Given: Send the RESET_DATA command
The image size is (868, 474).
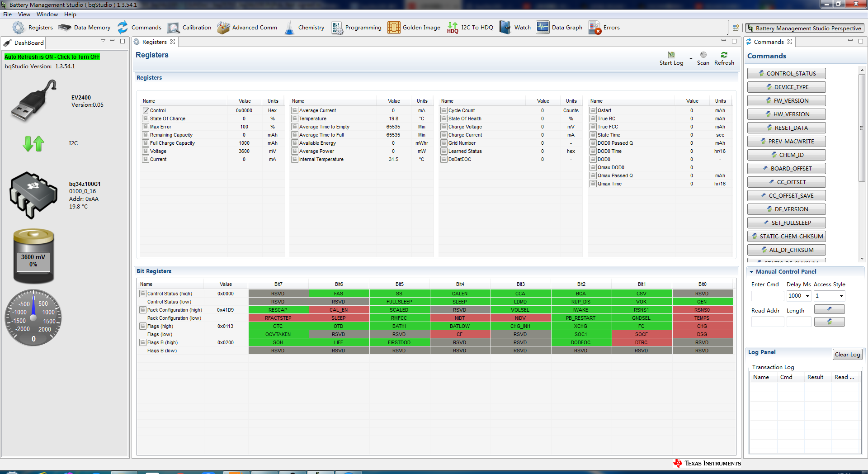Looking at the screenshot, I should [x=787, y=128].
